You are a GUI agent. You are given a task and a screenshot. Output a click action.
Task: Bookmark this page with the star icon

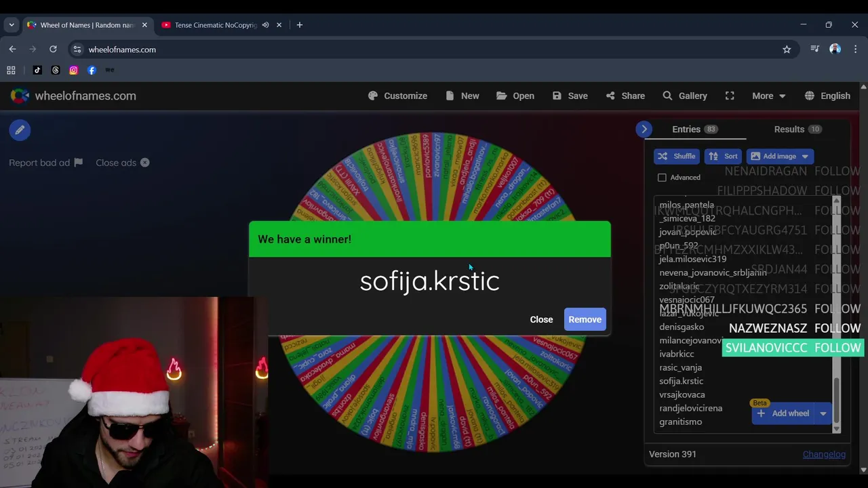tap(787, 49)
